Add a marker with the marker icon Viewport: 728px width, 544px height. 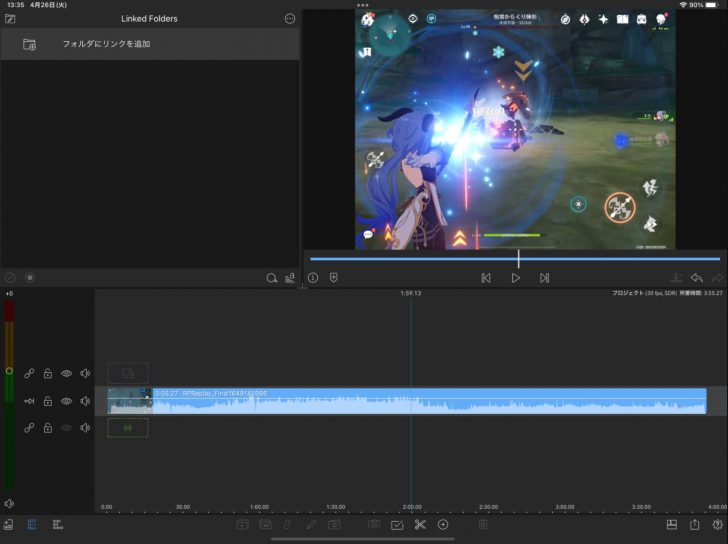coord(333,278)
